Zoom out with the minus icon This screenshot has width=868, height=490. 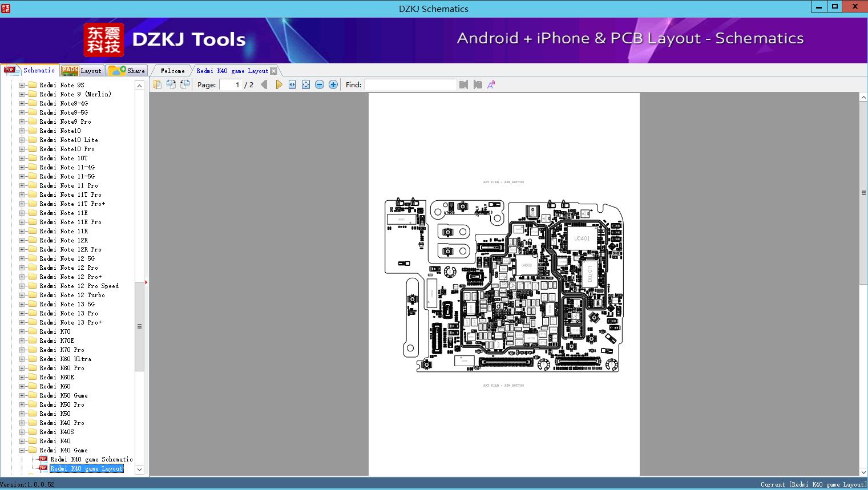(x=320, y=84)
